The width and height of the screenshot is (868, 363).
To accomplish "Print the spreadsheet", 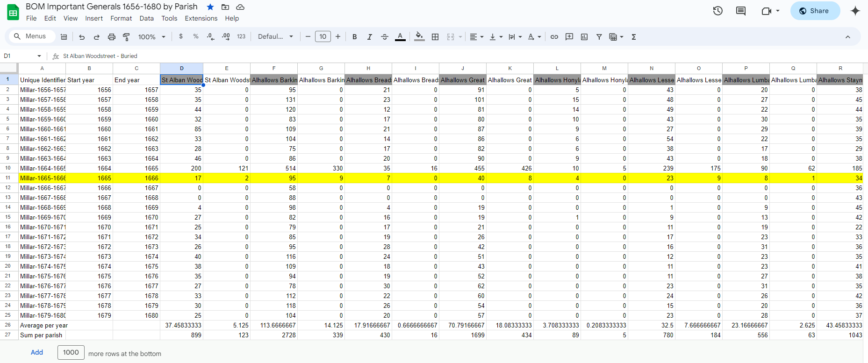I will pos(112,37).
